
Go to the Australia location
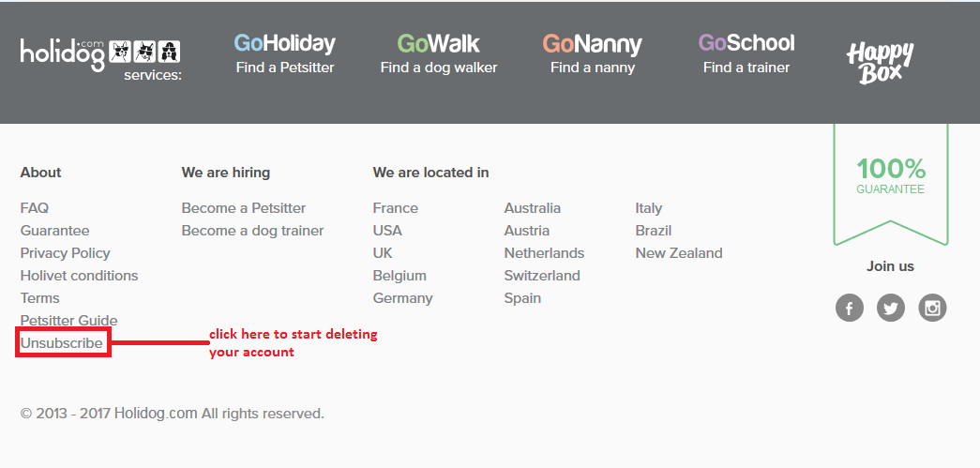tap(533, 208)
